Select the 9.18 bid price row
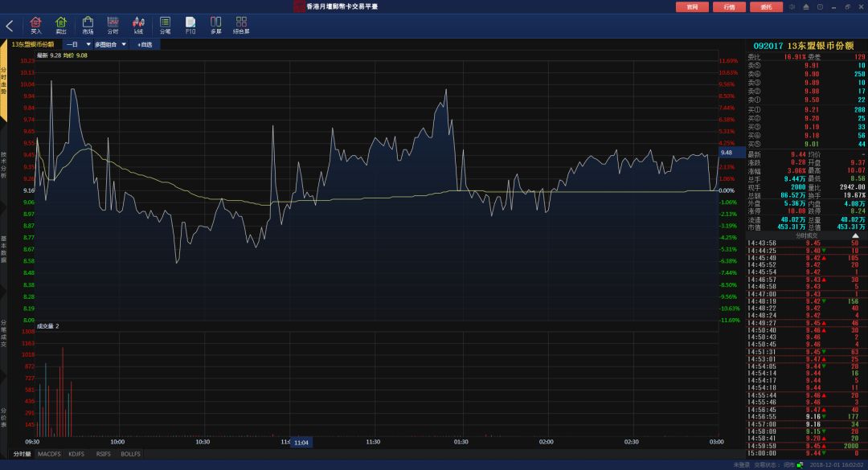Screen dimensions: 868x470 806,136
